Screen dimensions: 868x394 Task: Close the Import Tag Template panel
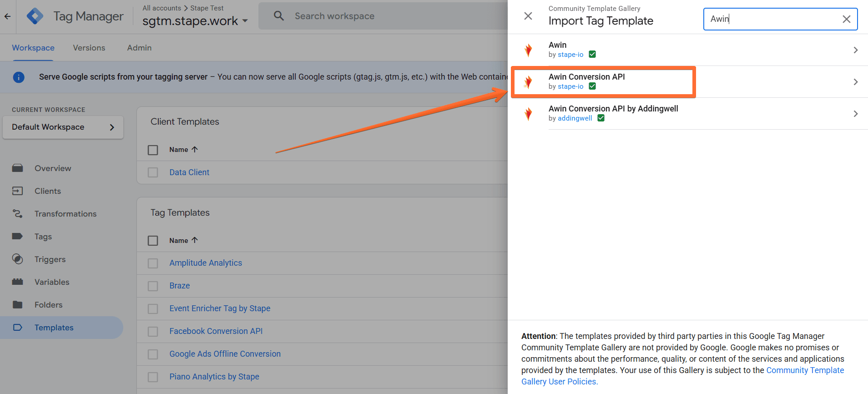[x=528, y=16]
